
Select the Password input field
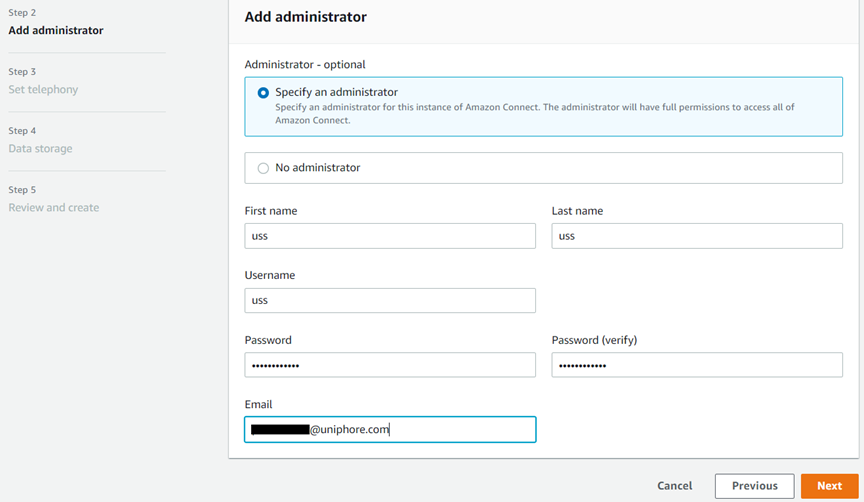coord(390,365)
